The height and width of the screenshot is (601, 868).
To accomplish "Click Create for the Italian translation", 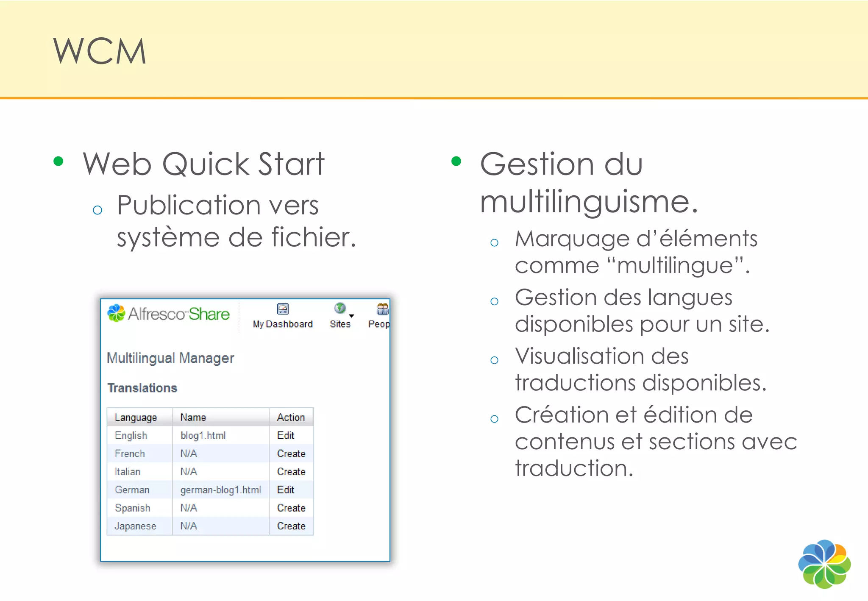I will tap(291, 472).
